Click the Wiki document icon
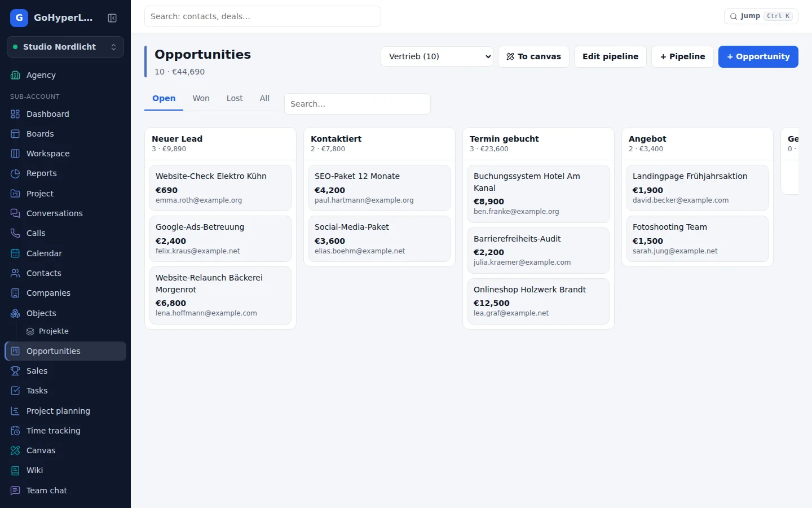812x508 pixels. coord(15,470)
